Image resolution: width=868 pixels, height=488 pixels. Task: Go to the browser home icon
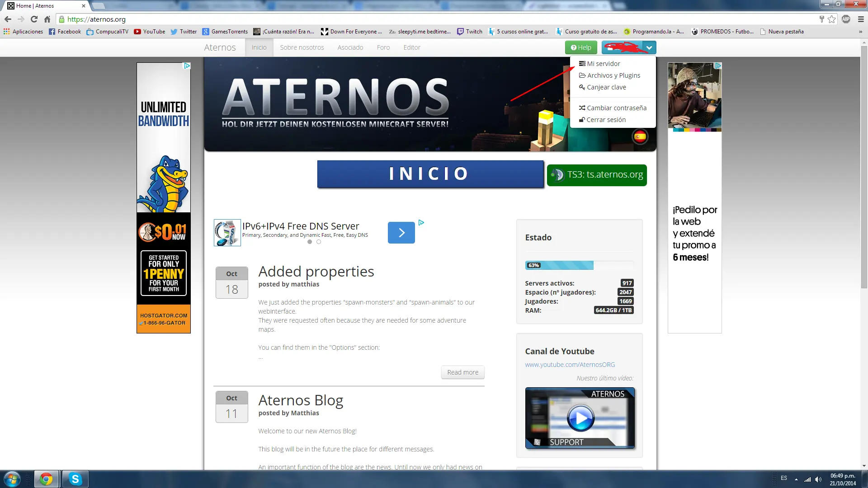(x=47, y=19)
